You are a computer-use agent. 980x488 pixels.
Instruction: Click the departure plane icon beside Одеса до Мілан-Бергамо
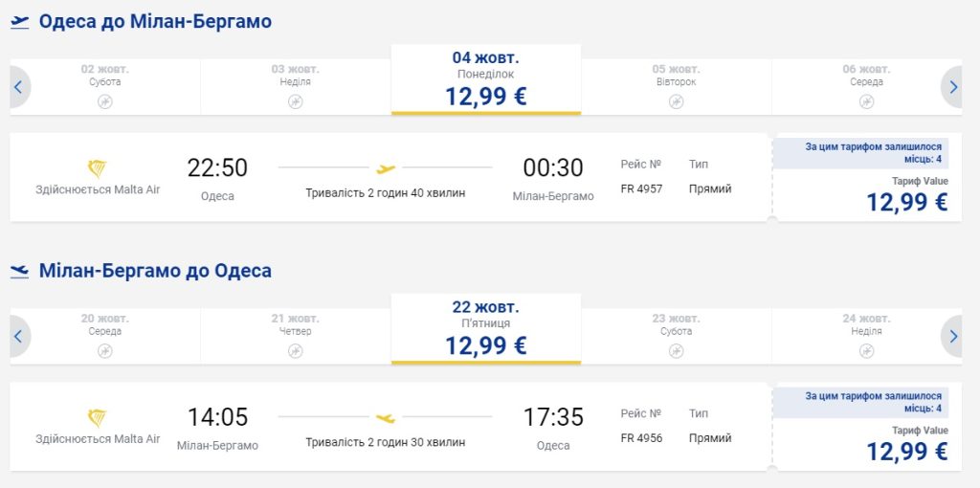(20, 22)
